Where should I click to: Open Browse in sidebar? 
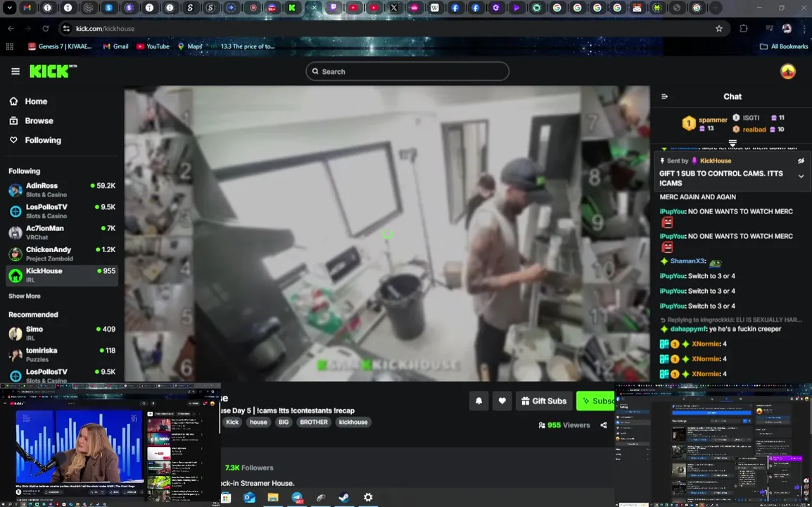tap(32, 121)
